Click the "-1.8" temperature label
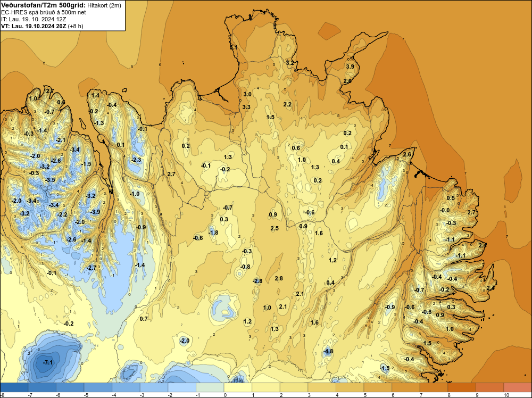Viewport: 532px width, 398px height. click(213, 233)
